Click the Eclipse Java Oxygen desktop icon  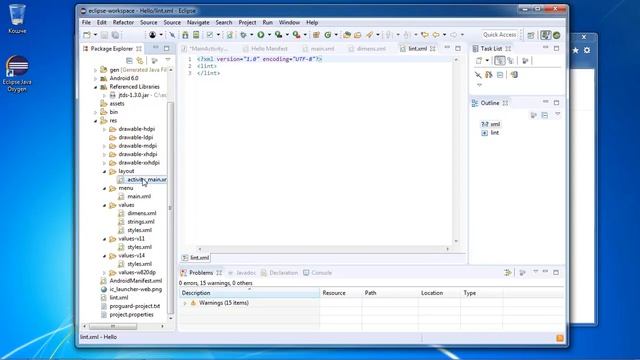point(17,73)
